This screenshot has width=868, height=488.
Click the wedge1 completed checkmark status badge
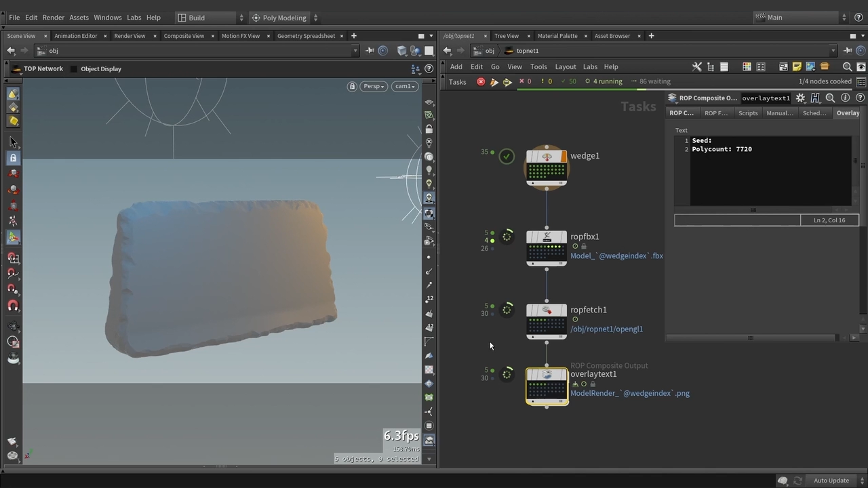point(507,157)
